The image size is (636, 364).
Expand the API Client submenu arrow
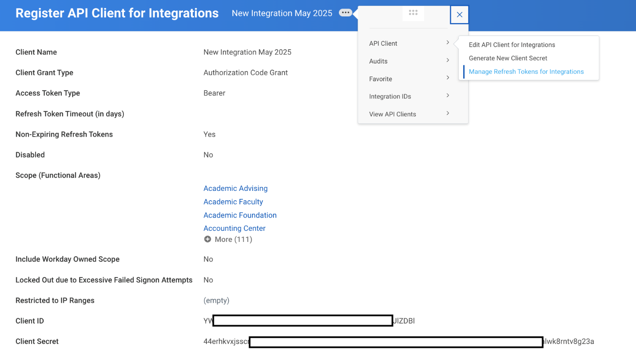click(448, 43)
